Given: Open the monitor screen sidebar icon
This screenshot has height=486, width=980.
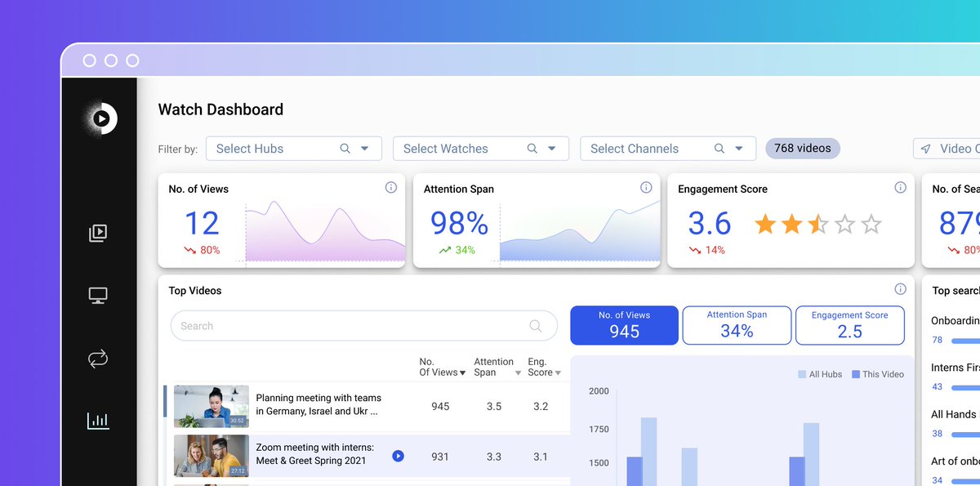Looking at the screenshot, I should tap(98, 296).
